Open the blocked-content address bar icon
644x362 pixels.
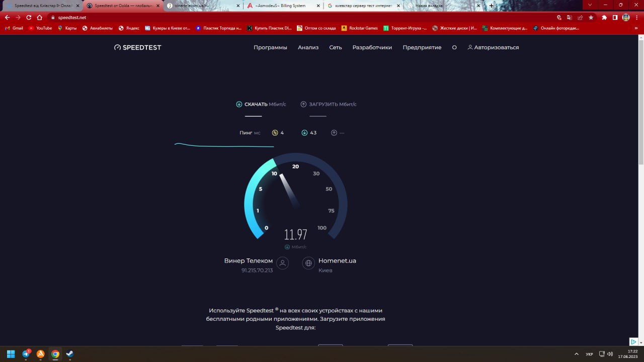tap(559, 17)
